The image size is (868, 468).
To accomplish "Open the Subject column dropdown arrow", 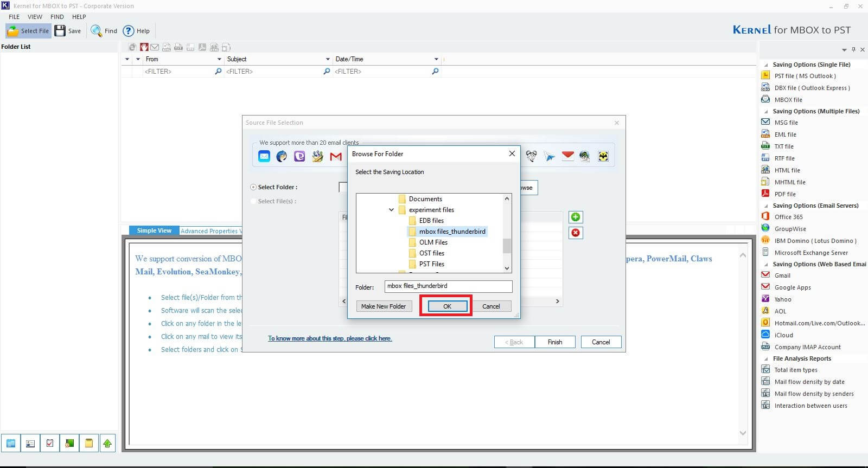I will [x=328, y=59].
